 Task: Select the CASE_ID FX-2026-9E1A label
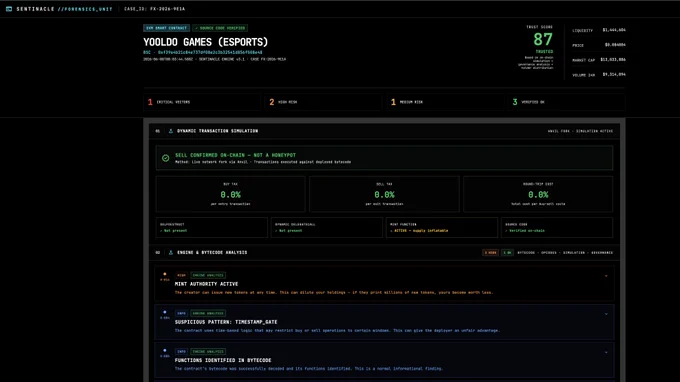click(x=154, y=9)
